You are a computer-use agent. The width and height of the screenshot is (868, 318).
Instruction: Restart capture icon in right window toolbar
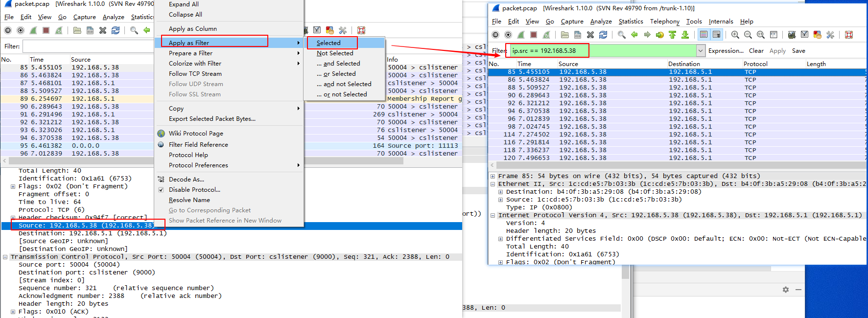pos(546,35)
